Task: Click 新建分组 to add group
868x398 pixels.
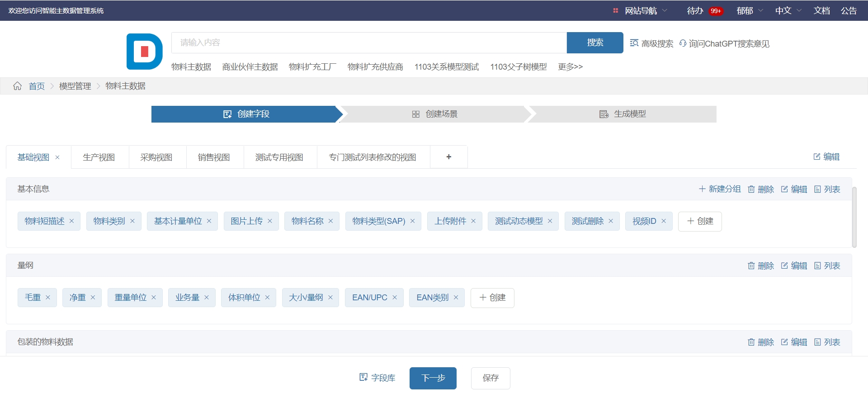Action: [720, 189]
